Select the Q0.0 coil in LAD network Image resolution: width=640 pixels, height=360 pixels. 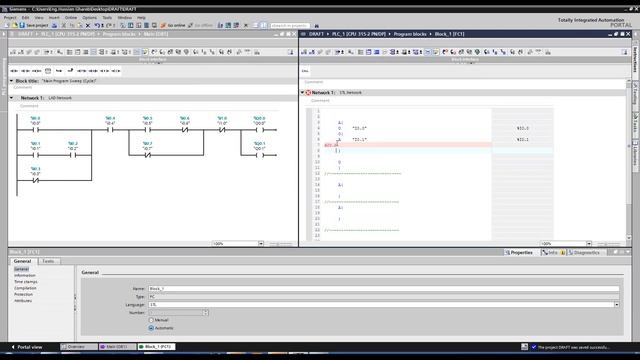260,130
